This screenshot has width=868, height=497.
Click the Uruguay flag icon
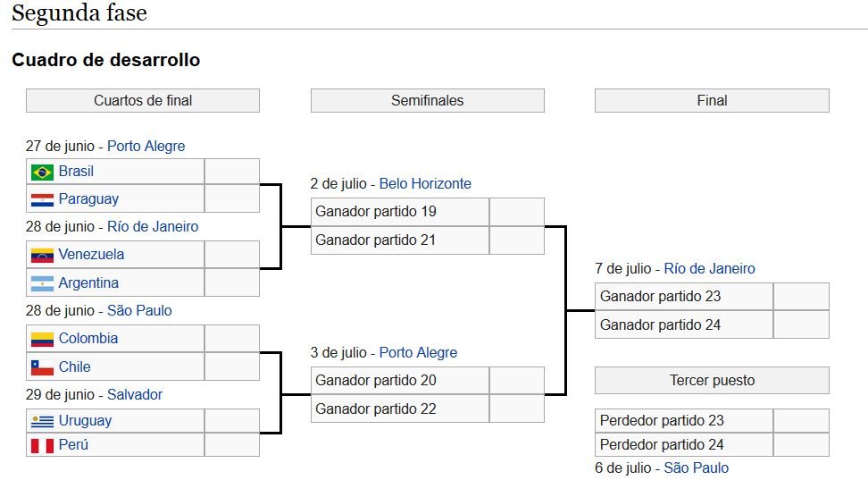[42, 421]
